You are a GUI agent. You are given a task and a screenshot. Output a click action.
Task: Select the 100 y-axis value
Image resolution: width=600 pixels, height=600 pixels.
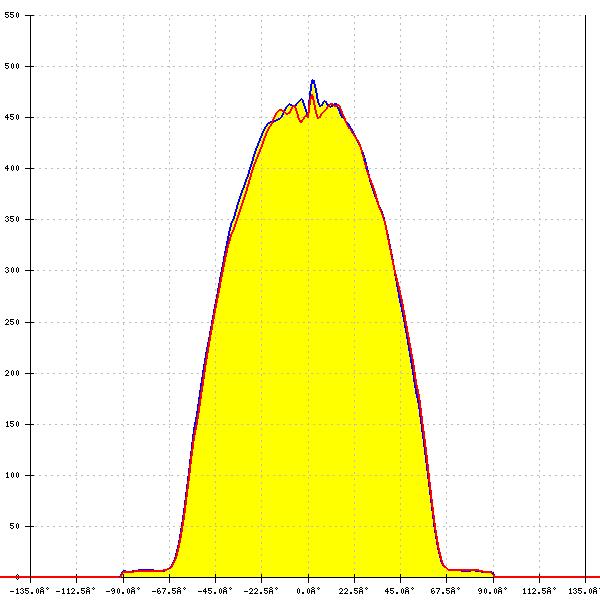(12, 475)
